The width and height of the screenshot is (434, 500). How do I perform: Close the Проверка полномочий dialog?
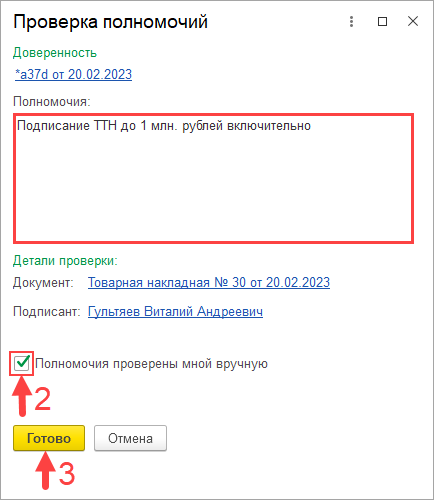tap(413, 21)
